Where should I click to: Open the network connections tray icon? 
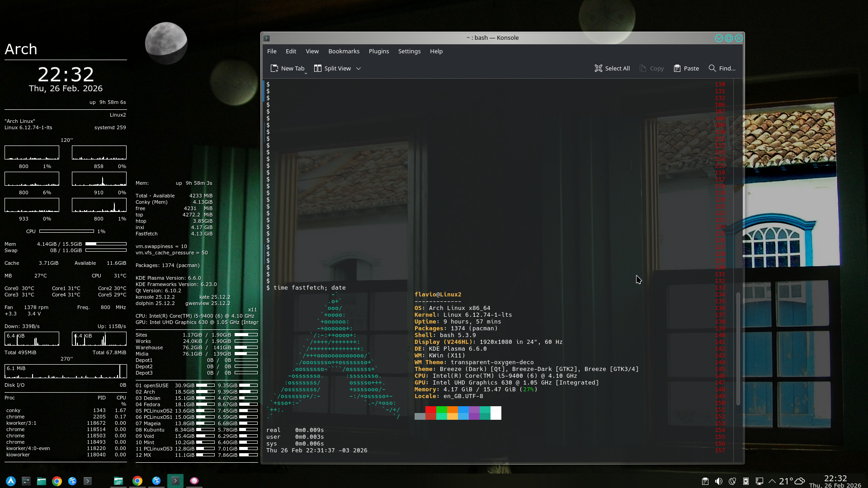click(759, 481)
